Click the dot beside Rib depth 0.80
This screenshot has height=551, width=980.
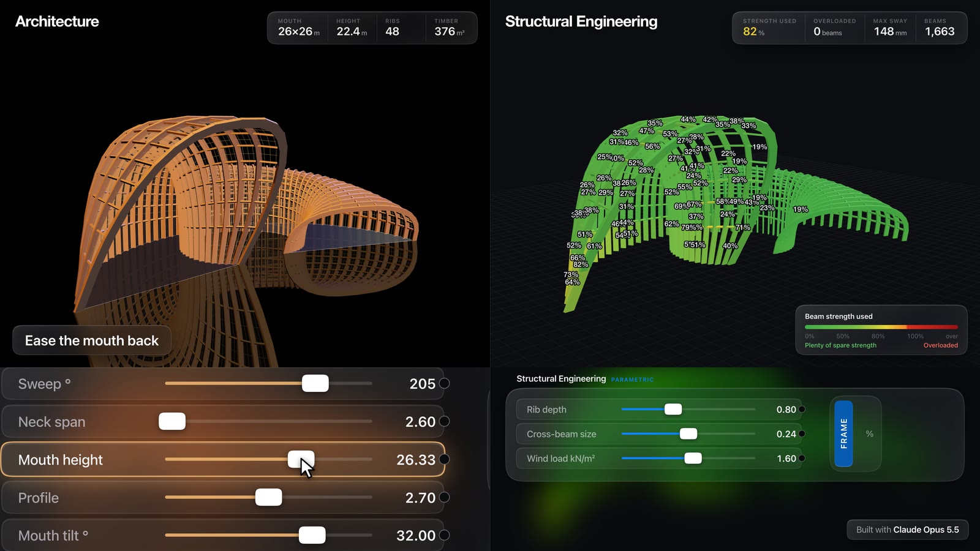coord(802,409)
